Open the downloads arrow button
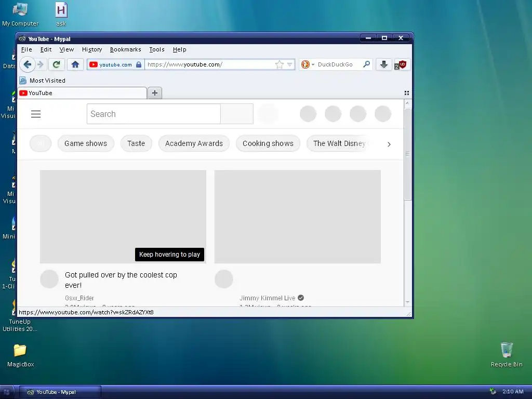 [384, 64]
